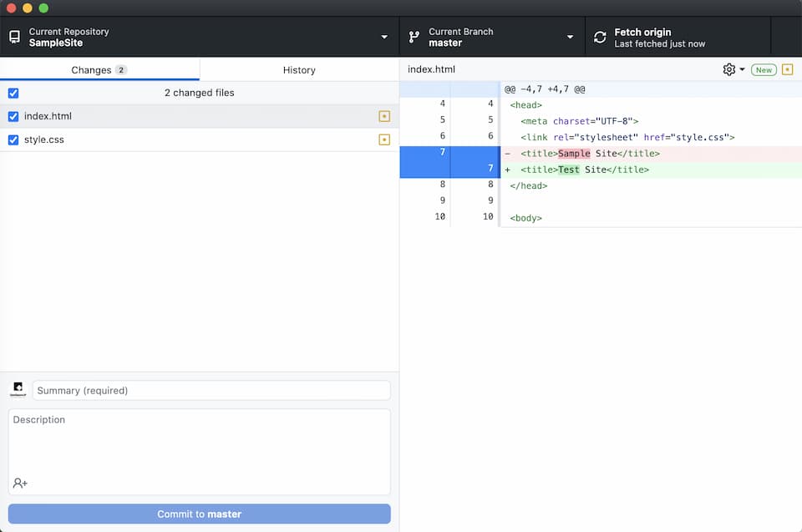Click the add co-authors icon
The height and width of the screenshot is (532, 802).
20,483
